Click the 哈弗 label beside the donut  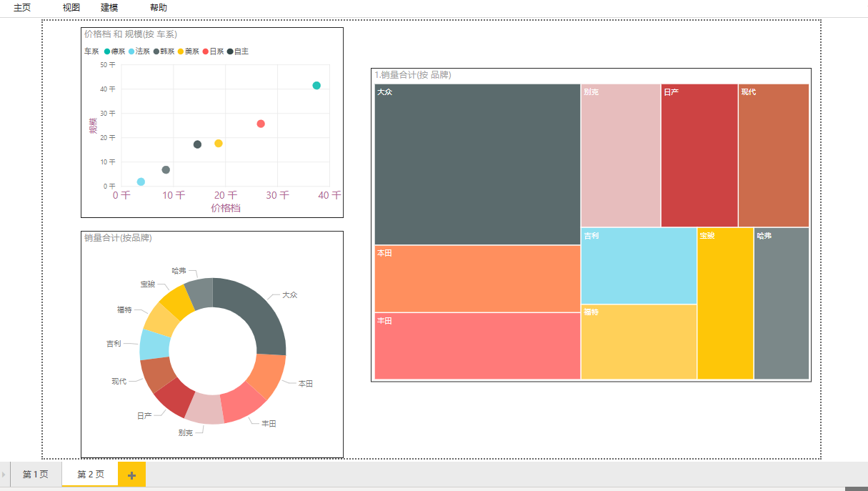(x=179, y=271)
